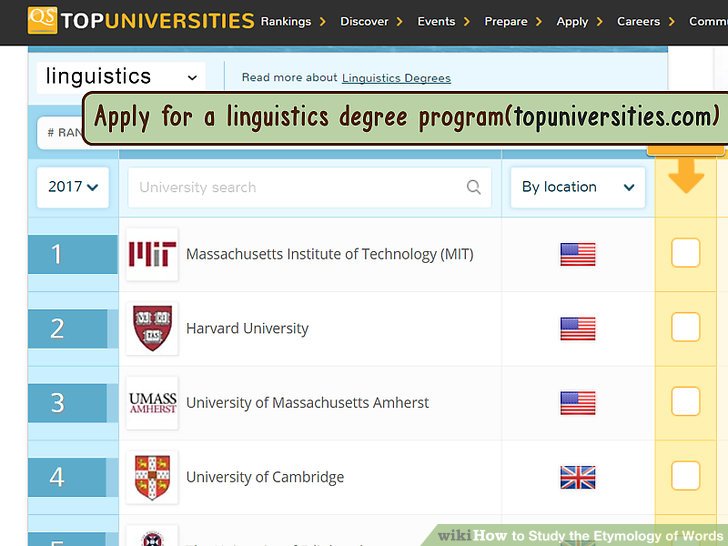Tick the Harvard University compare checkbox
Screen dimensions: 728x546
[x=685, y=327]
